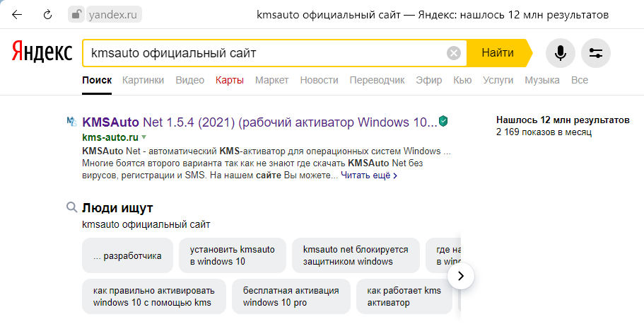This screenshot has height=329, width=644.
Task: Click the kmsauto официальный сайт subtitle text
Action: coord(146,224)
